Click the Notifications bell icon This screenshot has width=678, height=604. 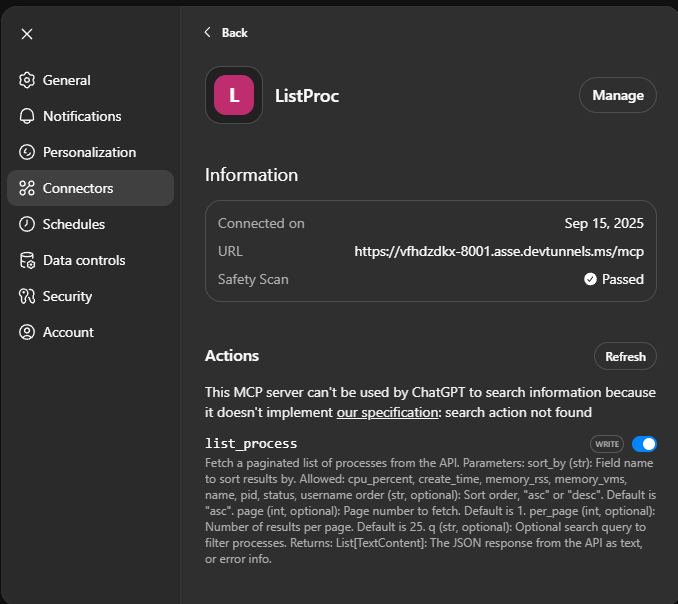tap(27, 116)
